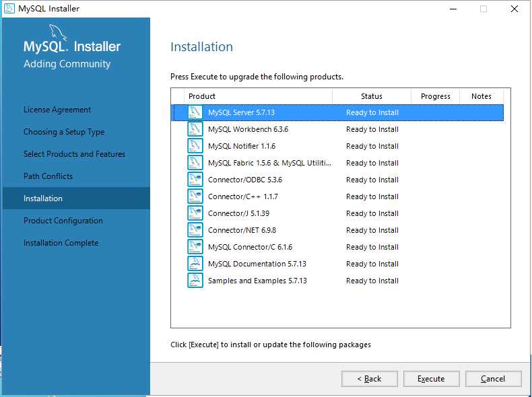Open the Path Conflicts step
The width and height of the screenshot is (532, 397).
click(48, 176)
